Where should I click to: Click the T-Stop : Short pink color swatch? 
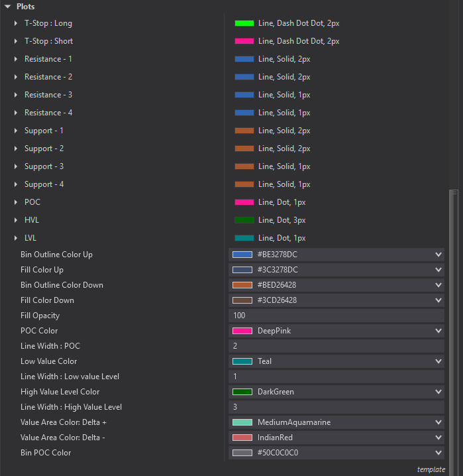244,41
